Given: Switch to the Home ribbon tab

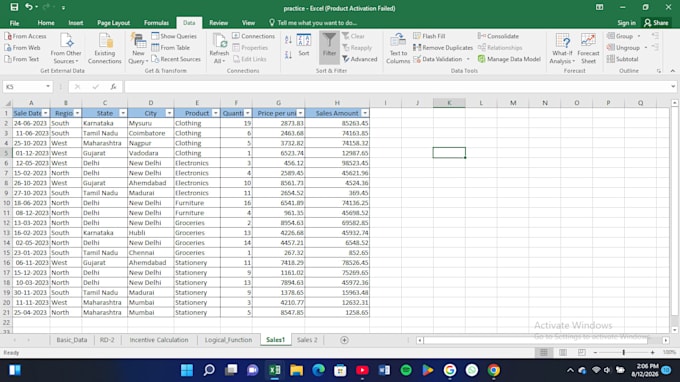Looking at the screenshot, I should (46, 23).
